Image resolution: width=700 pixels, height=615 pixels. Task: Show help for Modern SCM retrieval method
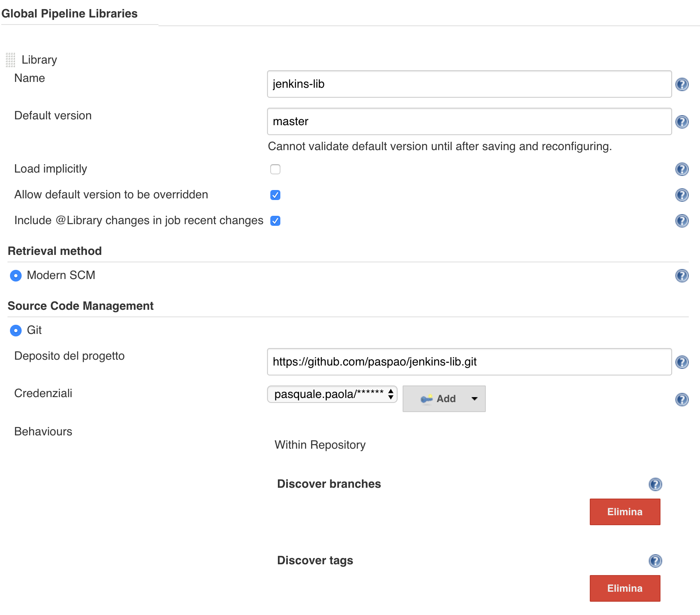(x=682, y=276)
